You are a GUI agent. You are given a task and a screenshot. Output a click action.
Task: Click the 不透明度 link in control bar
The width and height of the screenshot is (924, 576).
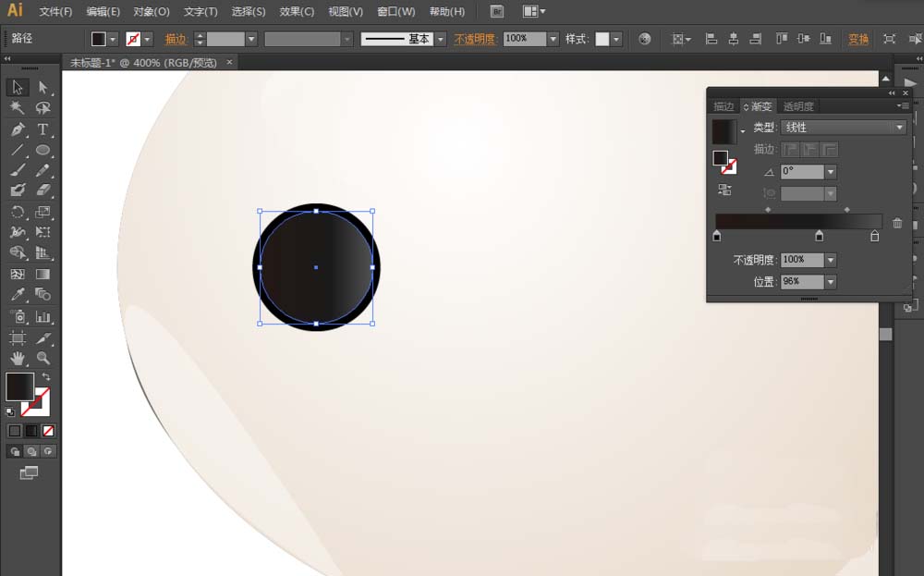474,39
